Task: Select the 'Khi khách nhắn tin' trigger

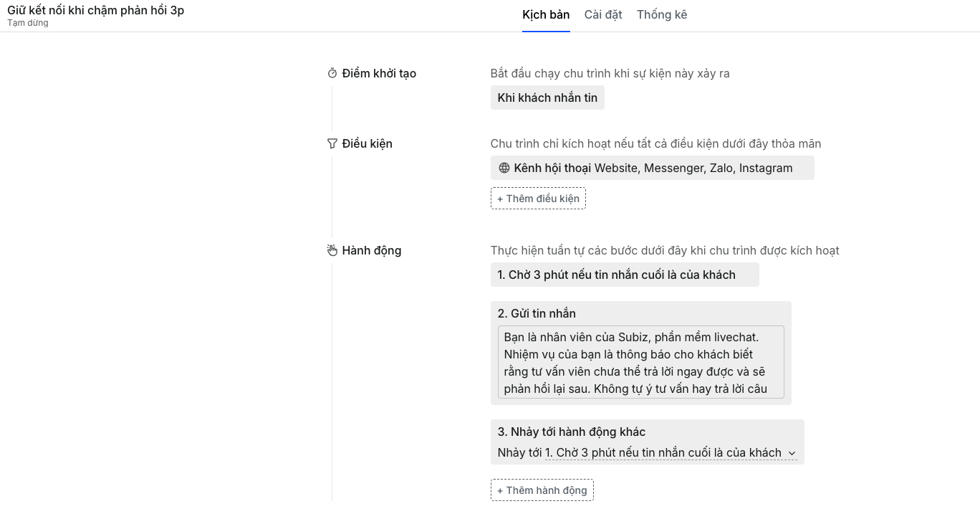Action: click(547, 97)
